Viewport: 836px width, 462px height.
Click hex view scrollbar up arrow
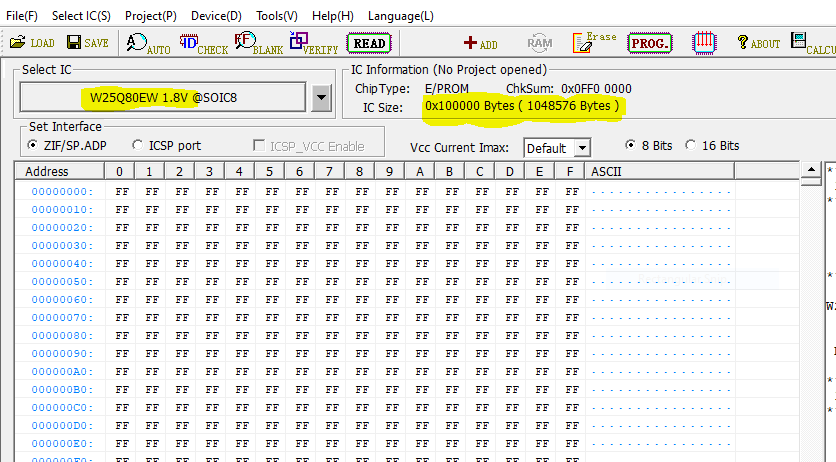click(x=811, y=170)
